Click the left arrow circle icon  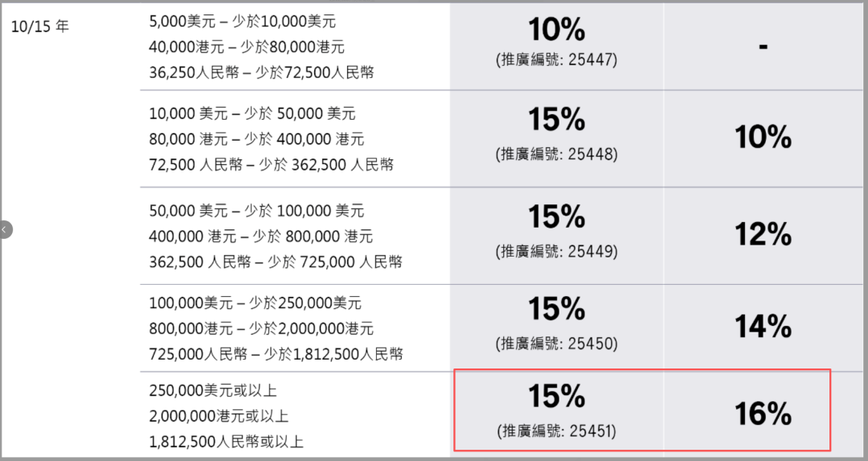[x=5, y=230]
